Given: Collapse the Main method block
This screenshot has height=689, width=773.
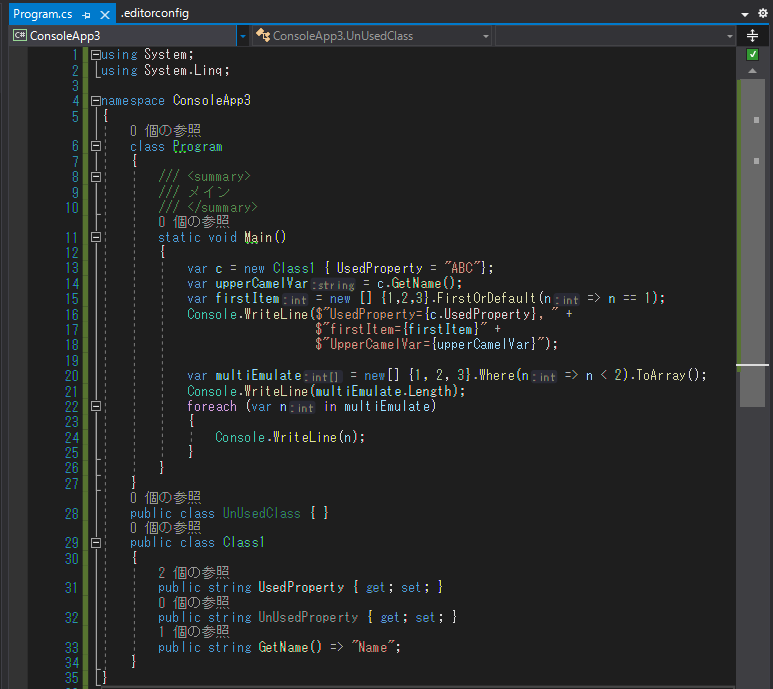Looking at the screenshot, I should tap(96, 238).
